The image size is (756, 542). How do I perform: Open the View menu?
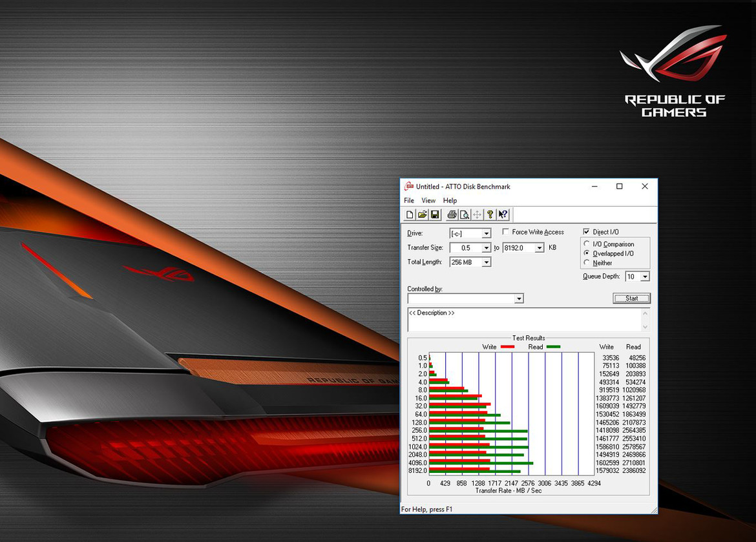[428, 201]
